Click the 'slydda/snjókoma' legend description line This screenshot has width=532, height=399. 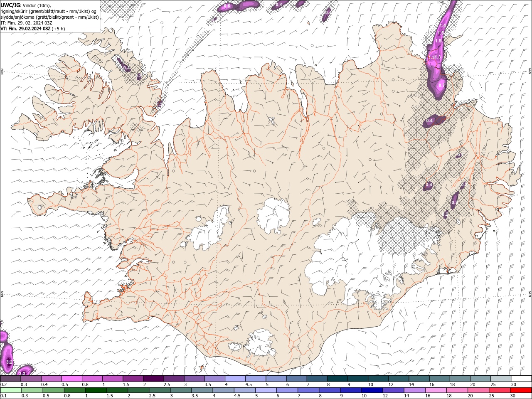(x=49, y=17)
